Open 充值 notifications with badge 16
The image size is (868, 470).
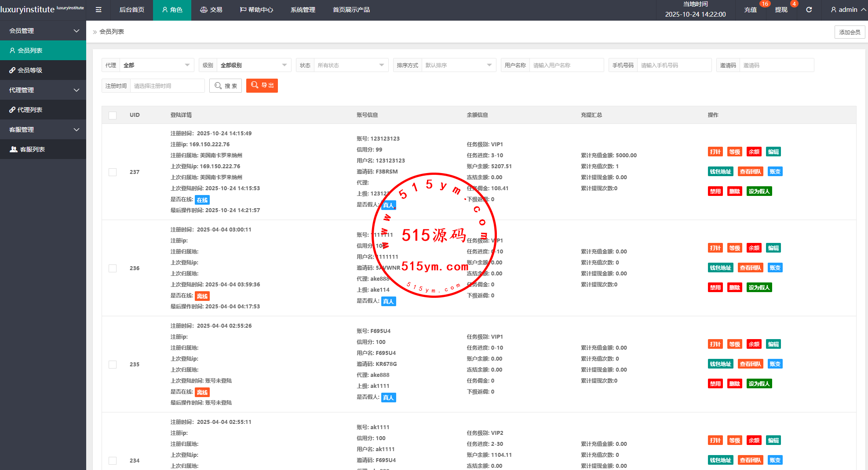(750, 10)
